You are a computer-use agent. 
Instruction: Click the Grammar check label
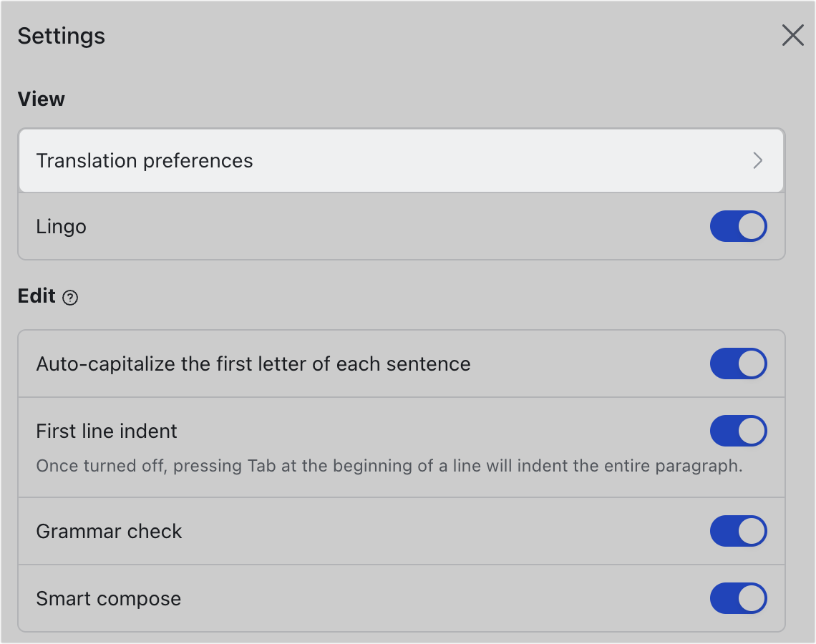click(109, 531)
